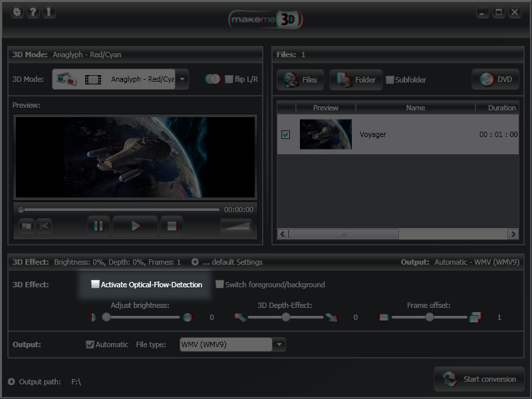The image size is (532, 399).
Task: Click the depth decrease arrow icon
Action: point(240,318)
